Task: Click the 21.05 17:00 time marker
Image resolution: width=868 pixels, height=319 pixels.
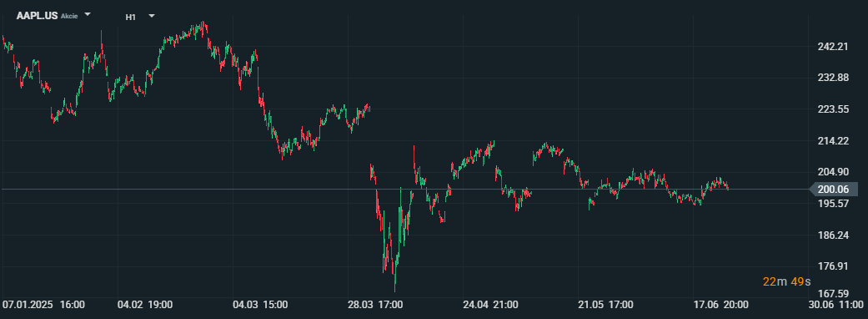Action: click(x=605, y=305)
